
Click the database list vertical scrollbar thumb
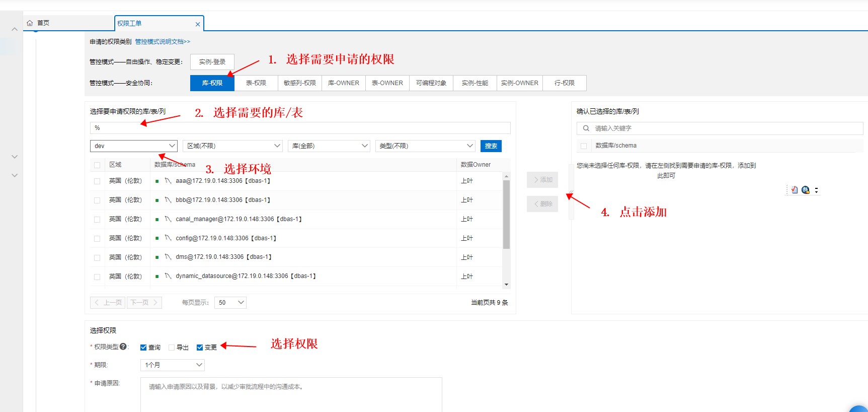pos(507,214)
